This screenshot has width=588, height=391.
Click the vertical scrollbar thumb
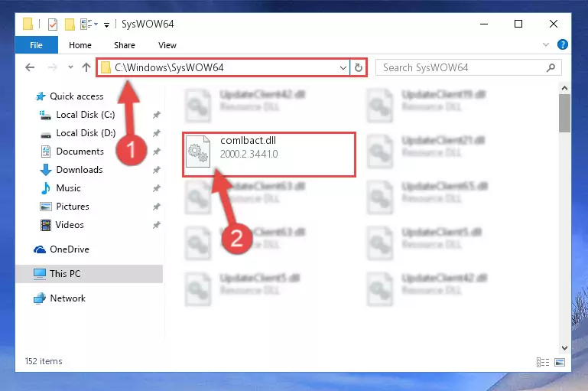564,113
